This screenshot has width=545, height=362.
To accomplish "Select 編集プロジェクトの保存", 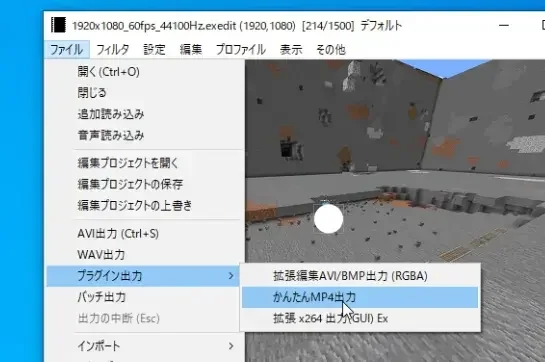I will (143, 184).
